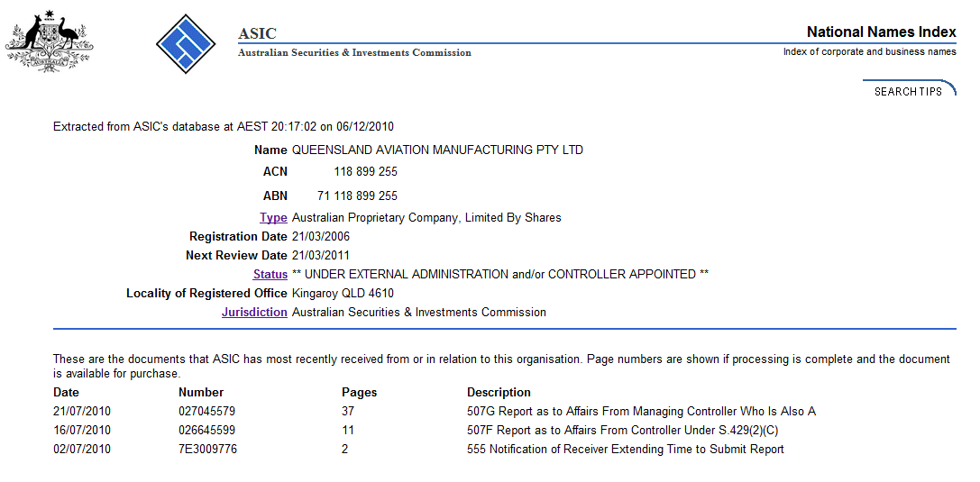Click the Number column header
This screenshot has height=482, width=980.
coord(201,393)
